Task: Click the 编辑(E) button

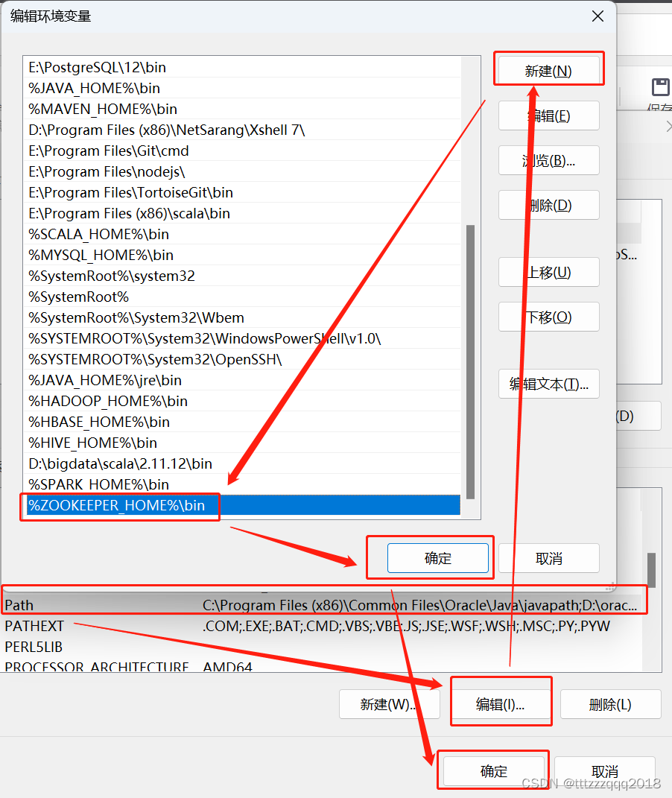Action: click(x=548, y=115)
